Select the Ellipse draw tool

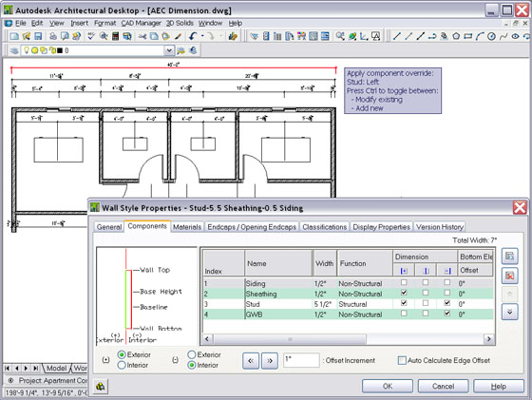[x=515, y=36]
